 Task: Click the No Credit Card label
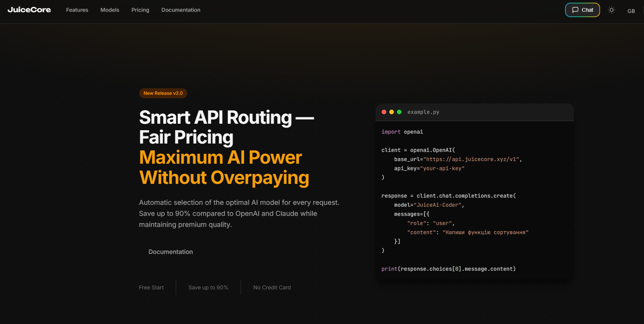[272, 287]
